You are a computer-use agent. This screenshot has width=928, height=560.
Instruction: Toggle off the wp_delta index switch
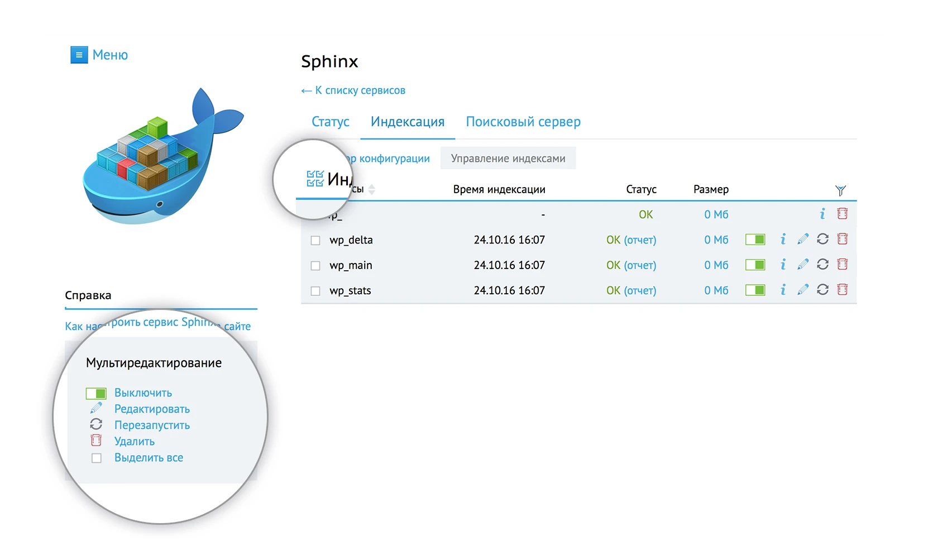tap(755, 240)
